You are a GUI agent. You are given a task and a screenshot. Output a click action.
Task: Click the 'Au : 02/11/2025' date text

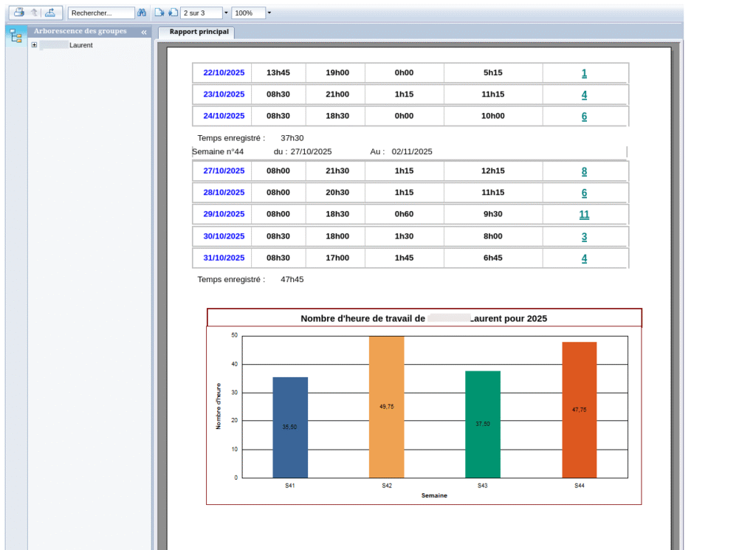(401, 152)
